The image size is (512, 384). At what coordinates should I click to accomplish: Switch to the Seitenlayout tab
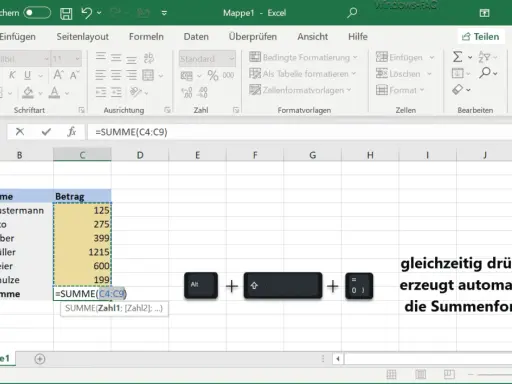point(82,37)
